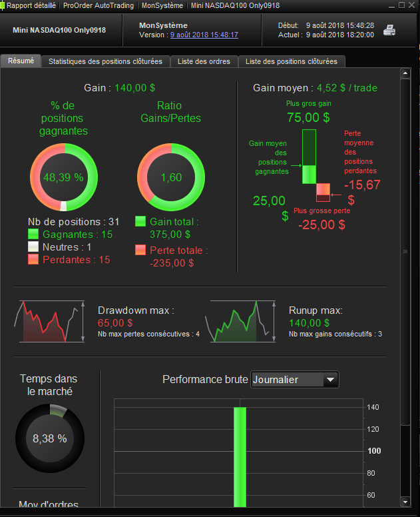Click 'Nb max pertes consécutives : 4'
420x517 pixels.
pyautogui.click(x=148, y=334)
